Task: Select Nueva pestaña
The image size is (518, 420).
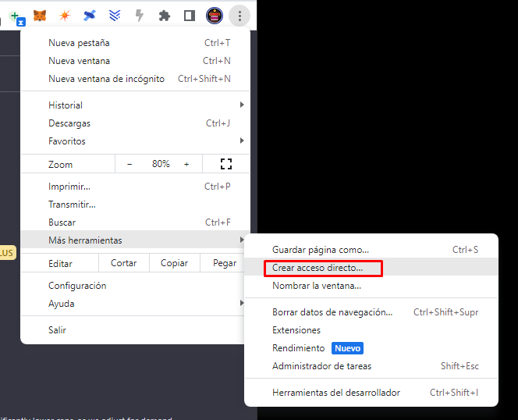Action: [136, 43]
